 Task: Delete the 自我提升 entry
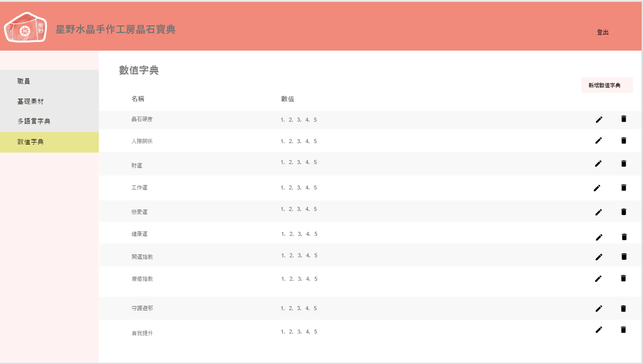[624, 330]
